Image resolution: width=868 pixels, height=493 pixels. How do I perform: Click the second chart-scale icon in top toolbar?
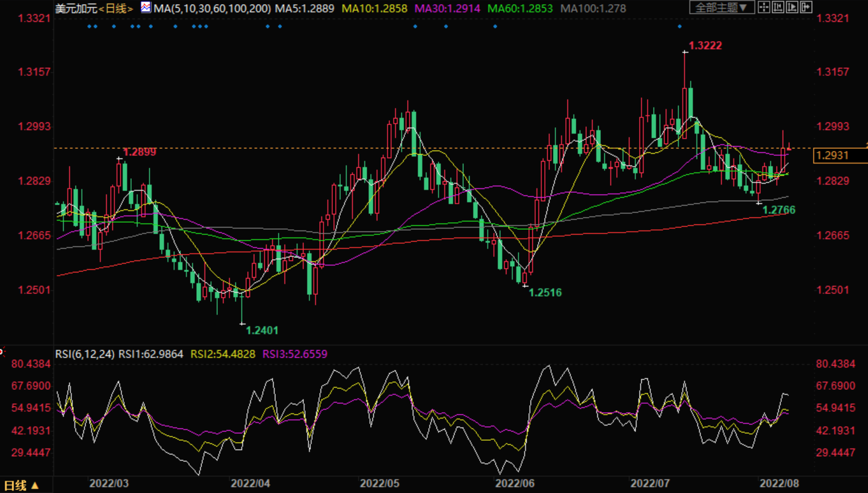point(778,8)
